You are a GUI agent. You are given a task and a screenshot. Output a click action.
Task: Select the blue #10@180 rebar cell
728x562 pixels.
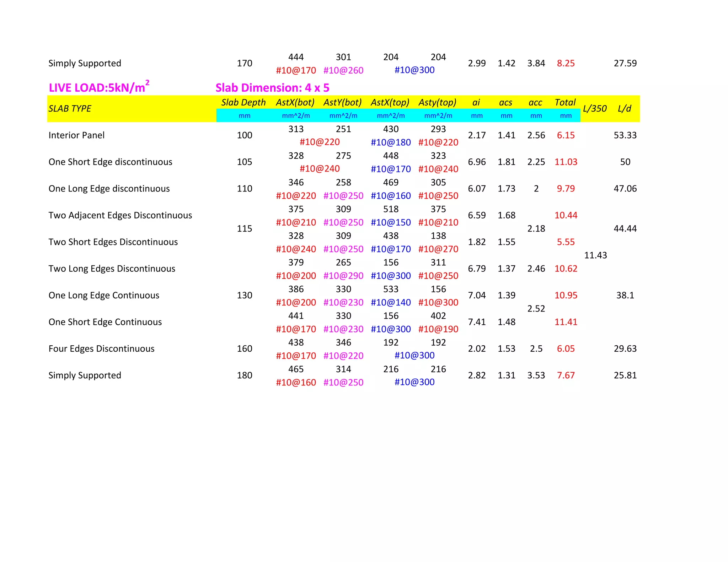[391, 142]
